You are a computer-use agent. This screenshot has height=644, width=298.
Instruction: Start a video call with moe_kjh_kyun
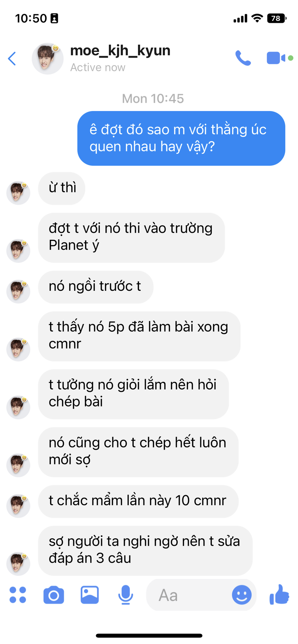(276, 58)
